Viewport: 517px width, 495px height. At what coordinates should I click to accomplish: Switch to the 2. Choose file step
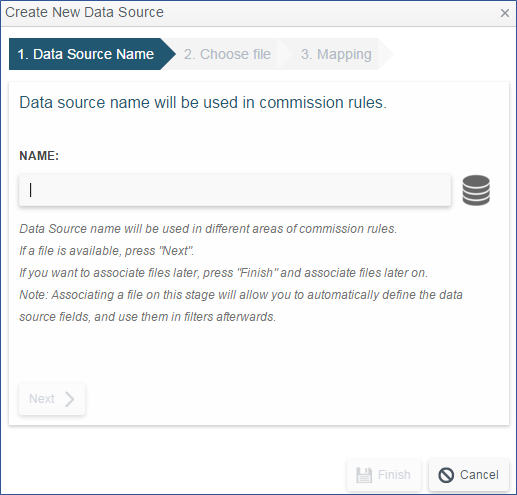(x=227, y=54)
